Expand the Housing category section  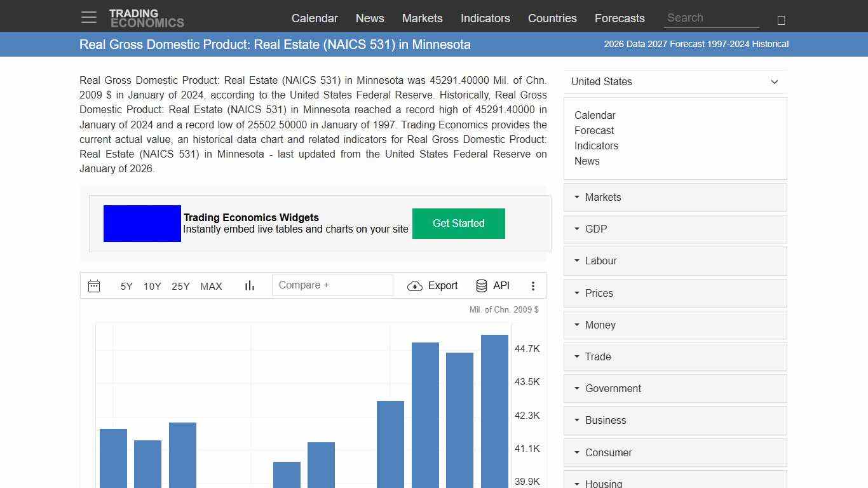tap(602, 483)
